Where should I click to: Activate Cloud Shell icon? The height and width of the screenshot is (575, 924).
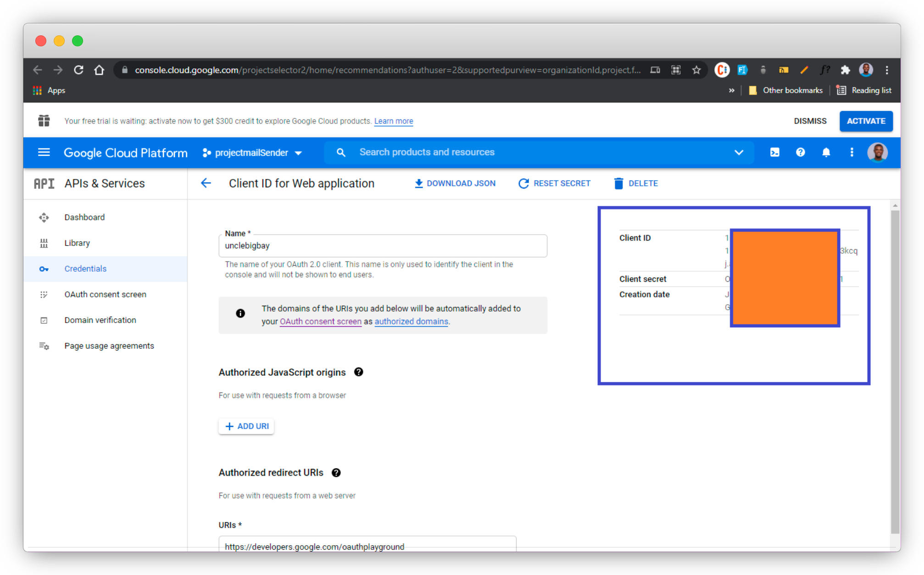[x=775, y=152]
